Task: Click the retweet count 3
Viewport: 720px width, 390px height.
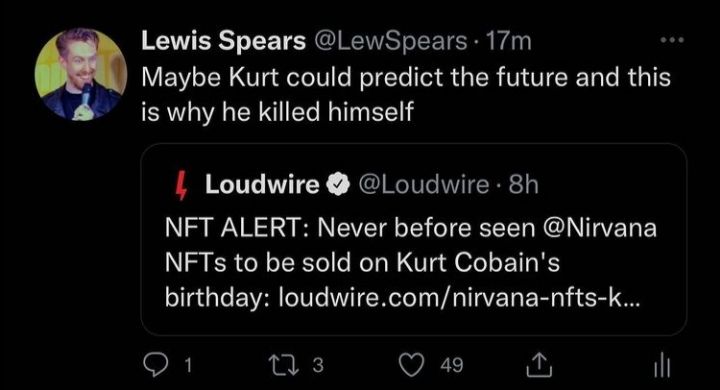Action: [x=318, y=366]
